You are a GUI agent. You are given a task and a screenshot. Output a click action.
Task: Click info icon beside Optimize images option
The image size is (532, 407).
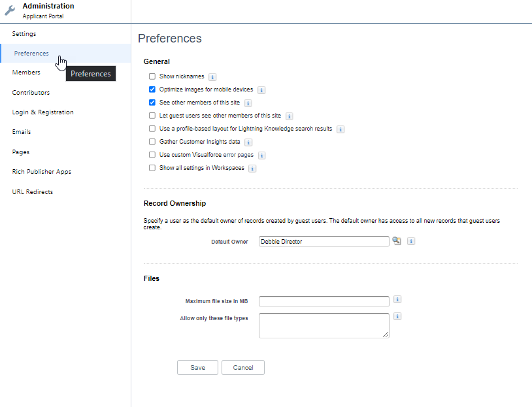(x=261, y=90)
